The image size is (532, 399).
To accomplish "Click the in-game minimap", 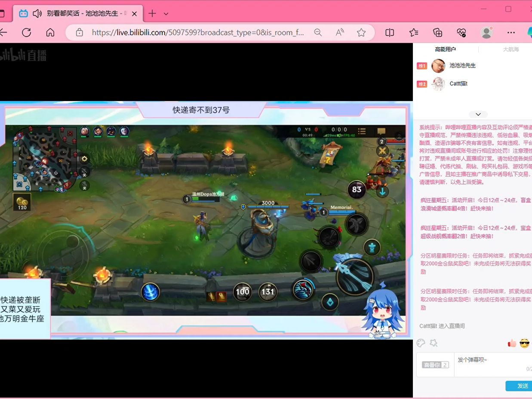I will 45,159.
